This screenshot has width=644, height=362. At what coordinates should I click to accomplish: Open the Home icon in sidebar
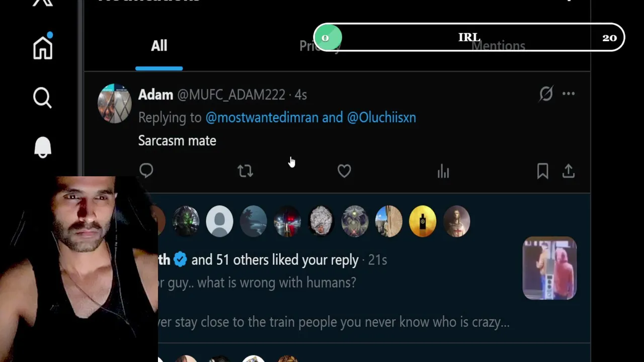pos(43,47)
